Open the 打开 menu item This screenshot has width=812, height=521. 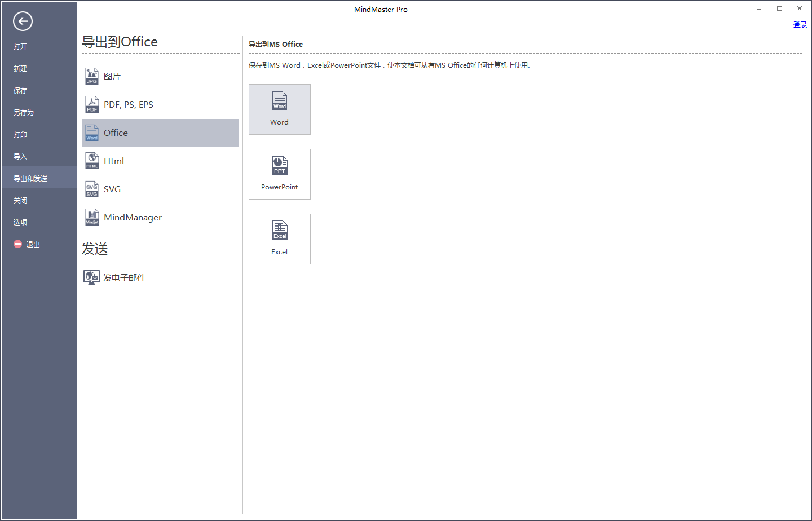[x=20, y=47]
